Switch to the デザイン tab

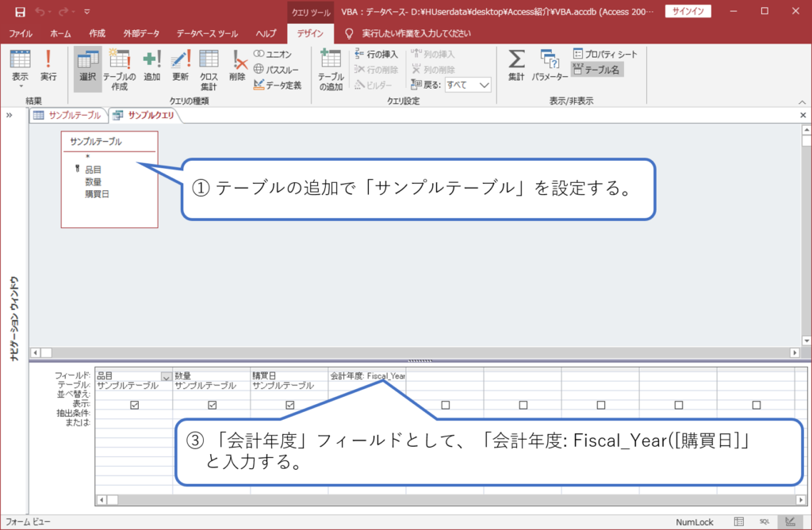[x=310, y=33]
